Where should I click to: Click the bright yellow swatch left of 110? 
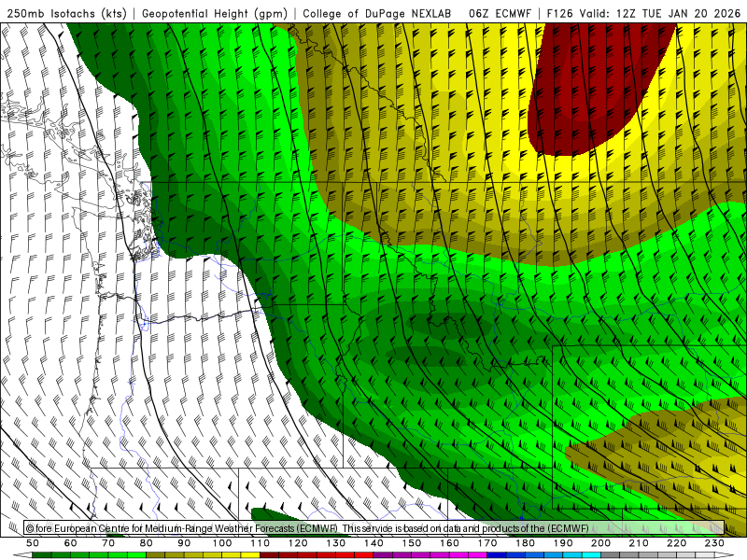pos(250,555)
